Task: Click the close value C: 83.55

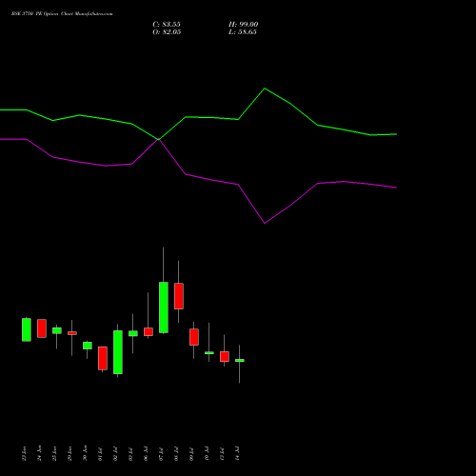Action: (x=167, y=25)
